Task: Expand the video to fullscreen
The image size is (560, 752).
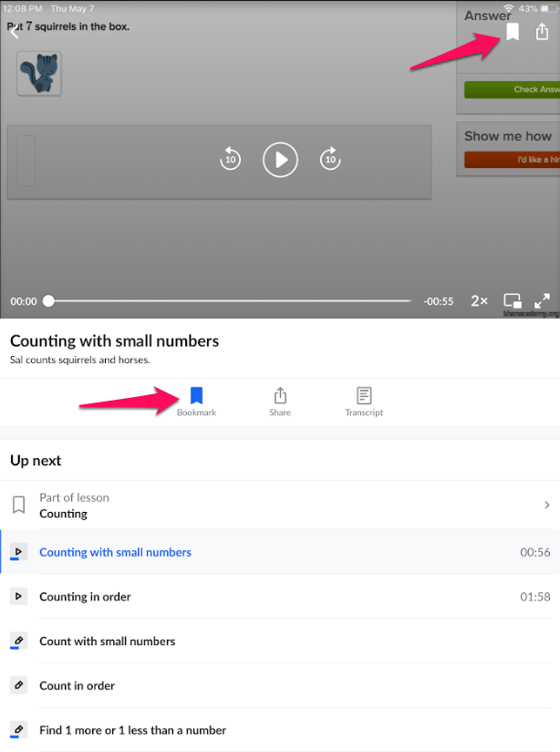Action: point(543,300)
